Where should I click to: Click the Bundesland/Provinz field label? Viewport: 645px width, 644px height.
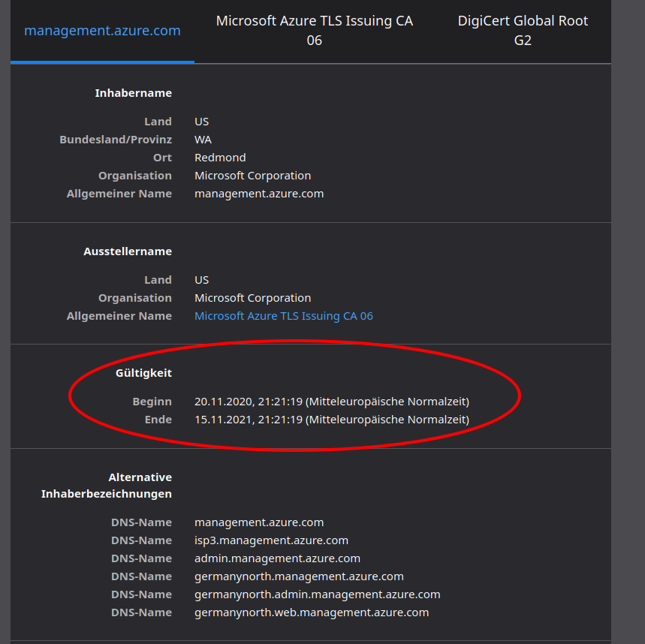tap(116, 140)
